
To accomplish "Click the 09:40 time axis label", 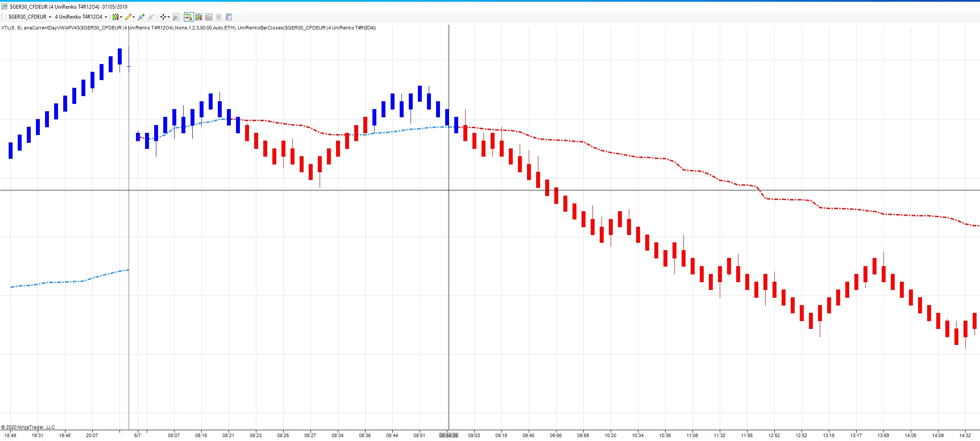I will click(x=529, y=435).
